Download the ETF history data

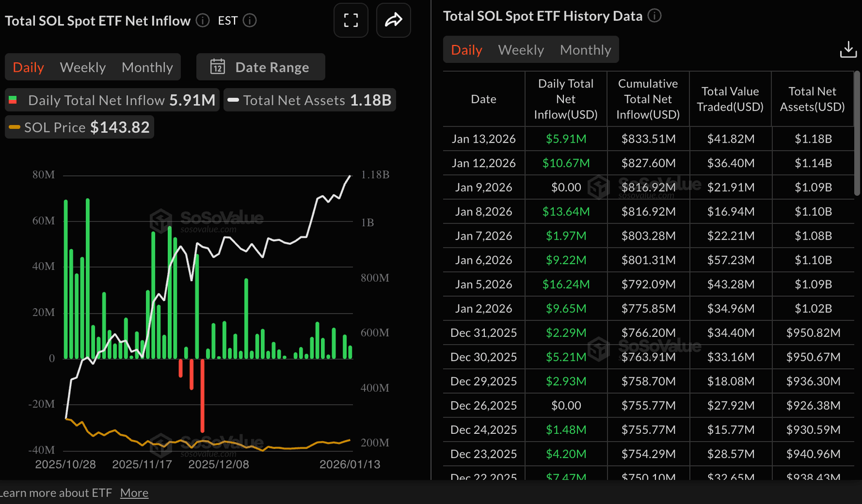click(x=848, y=50)
